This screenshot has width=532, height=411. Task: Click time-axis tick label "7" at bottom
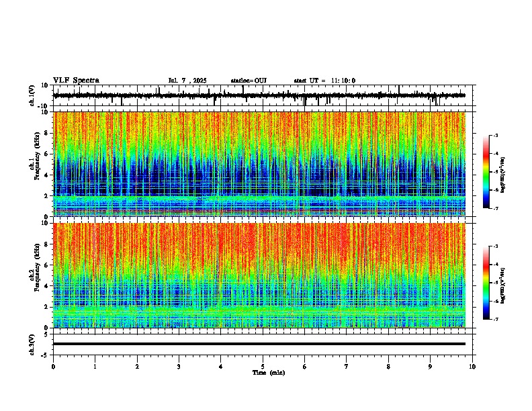pyautogui.click(x=347, y=367)
